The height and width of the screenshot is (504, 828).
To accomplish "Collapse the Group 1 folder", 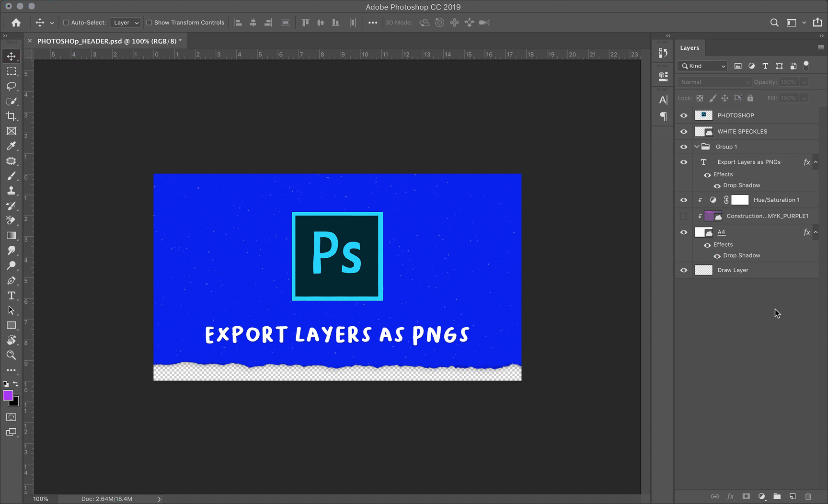I will coord(697,147).
